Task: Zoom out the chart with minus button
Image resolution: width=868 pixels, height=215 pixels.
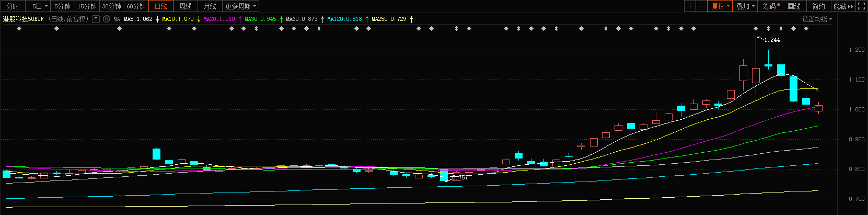Action: pos(702,6)
